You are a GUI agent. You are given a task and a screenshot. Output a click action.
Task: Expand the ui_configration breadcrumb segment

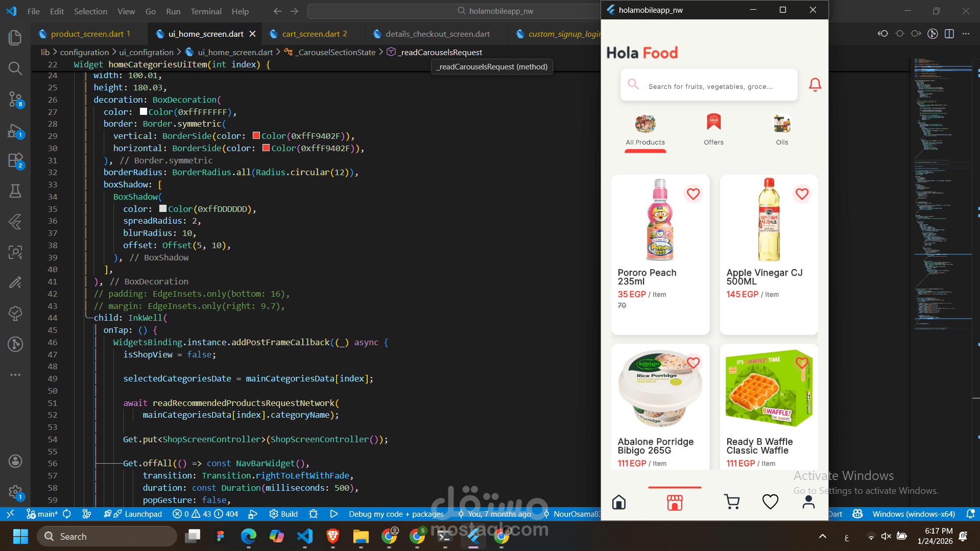click(146, 52)
